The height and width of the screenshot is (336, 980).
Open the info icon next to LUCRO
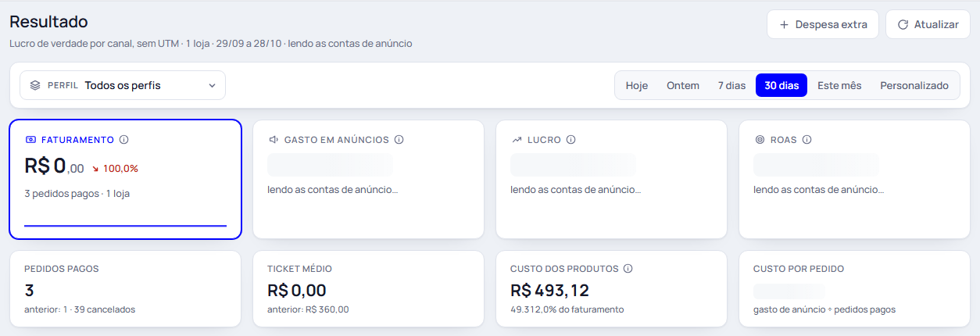point(570,140)
